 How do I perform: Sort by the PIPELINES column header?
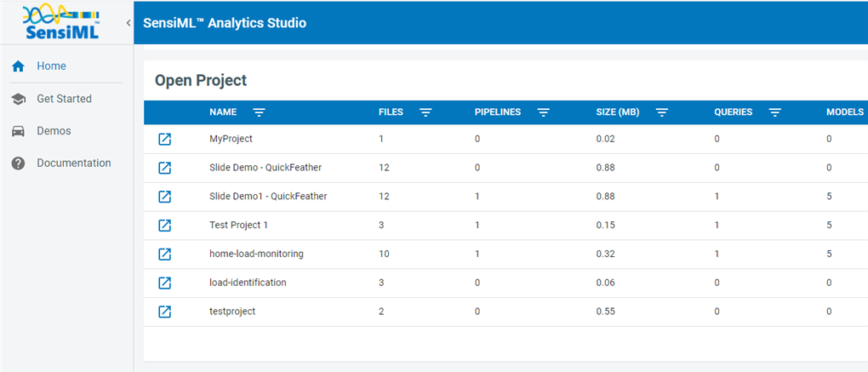tap(498, 112)
